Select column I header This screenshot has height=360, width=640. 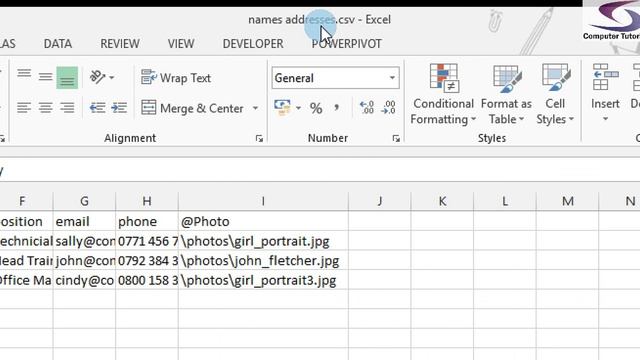(263, 201)
